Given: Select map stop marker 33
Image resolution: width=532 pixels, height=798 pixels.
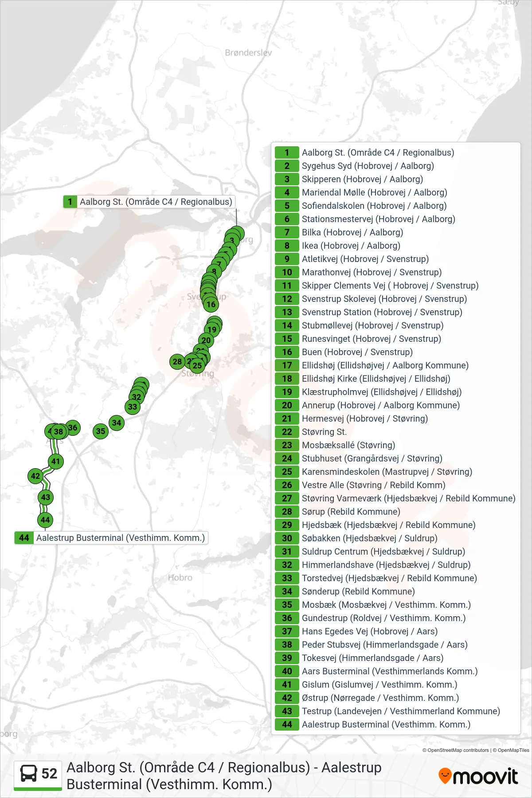Looking at the screenshot, I should coord(133,407).
